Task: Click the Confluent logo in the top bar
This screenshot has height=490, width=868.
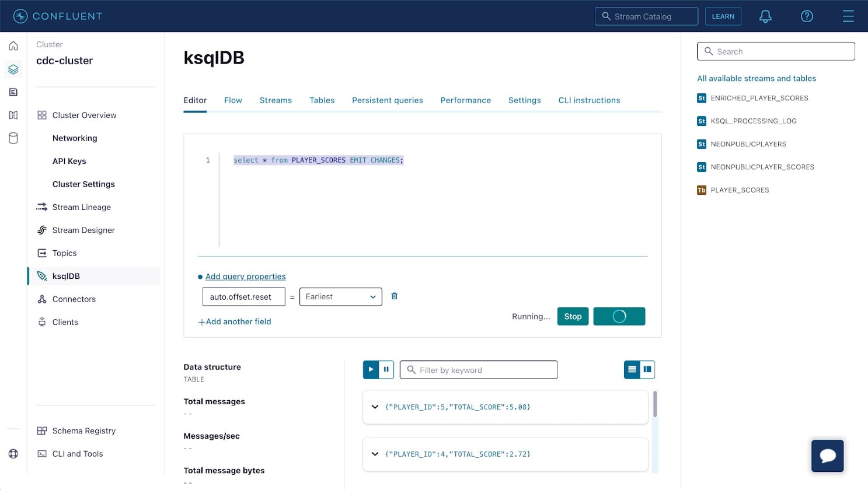Action: click(57, 16)
